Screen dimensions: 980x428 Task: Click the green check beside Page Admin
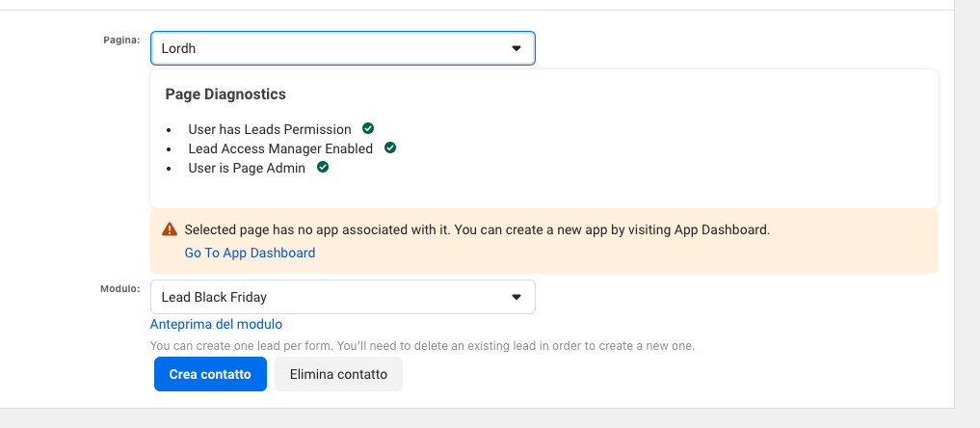[x=323, y=167]
